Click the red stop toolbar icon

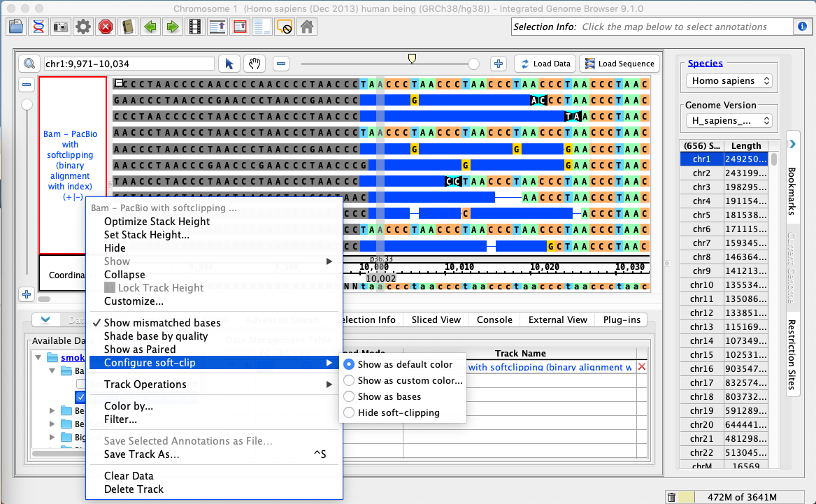(x=106, y=27)
